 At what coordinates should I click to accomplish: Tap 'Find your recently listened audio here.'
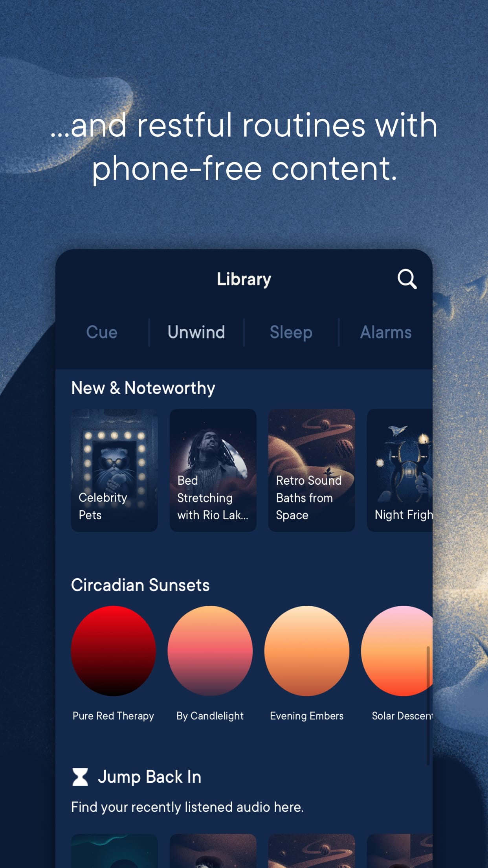[187, 807]
